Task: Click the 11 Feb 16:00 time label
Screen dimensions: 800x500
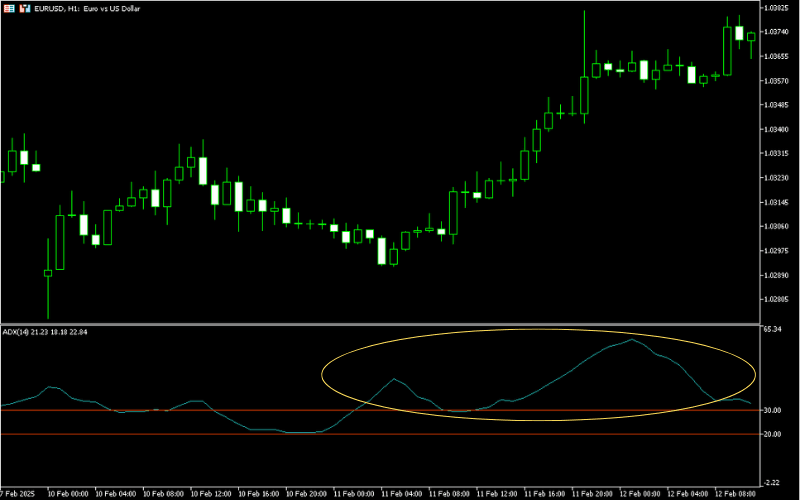Action: [544, 493]
